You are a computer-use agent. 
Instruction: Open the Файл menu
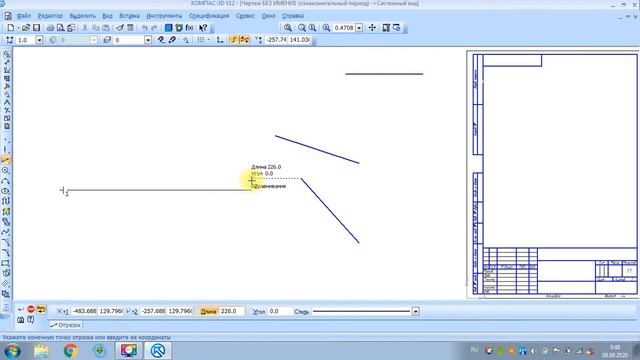coord(24,16)
